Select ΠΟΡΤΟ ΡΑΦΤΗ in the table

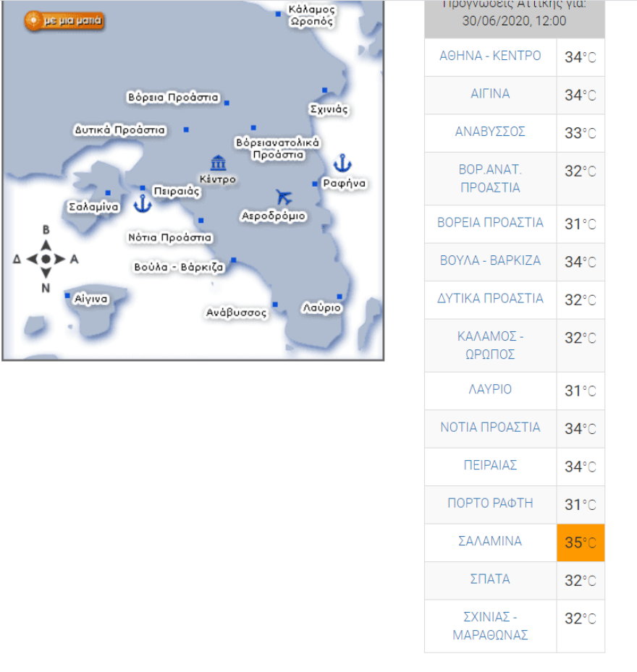coord(490,503)
